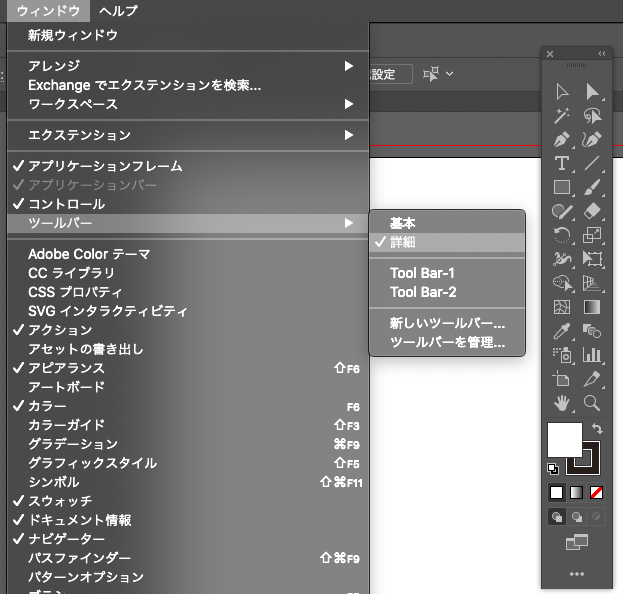The height and width of the screenshot is (594, 623).
Task: Select the Eraser tool
Action: [x=592, y=211]
